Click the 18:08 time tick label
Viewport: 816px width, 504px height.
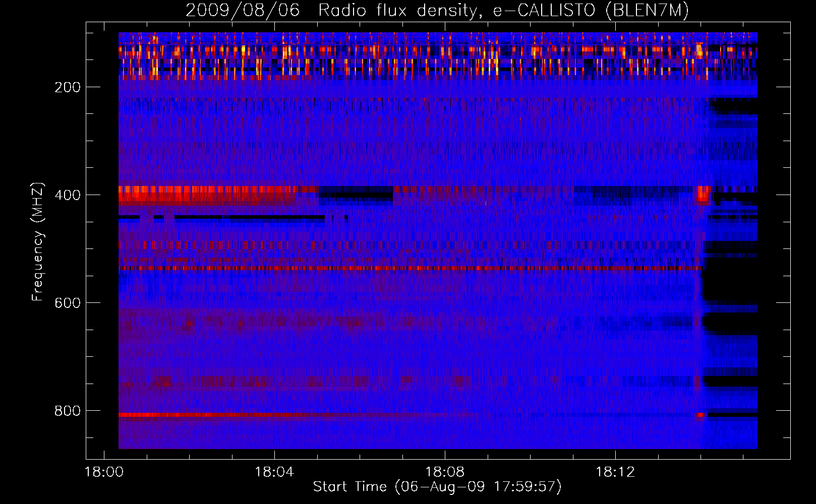click(x=445, y=472)
